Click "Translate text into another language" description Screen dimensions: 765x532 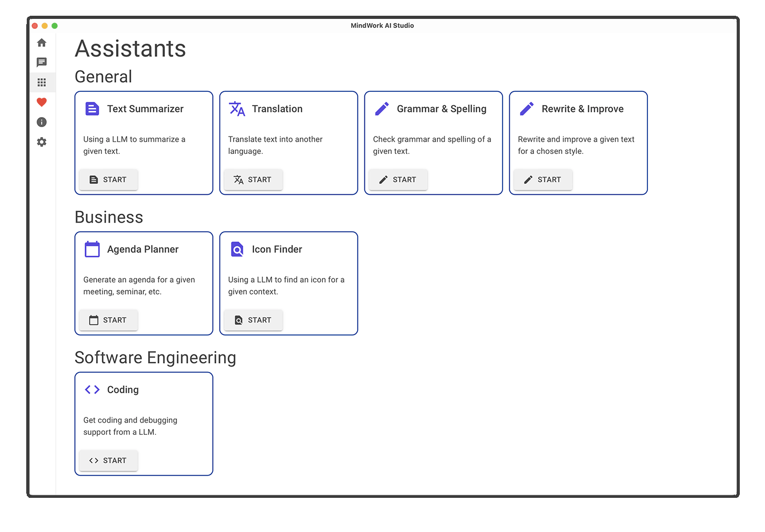click(x=275, y=145)
